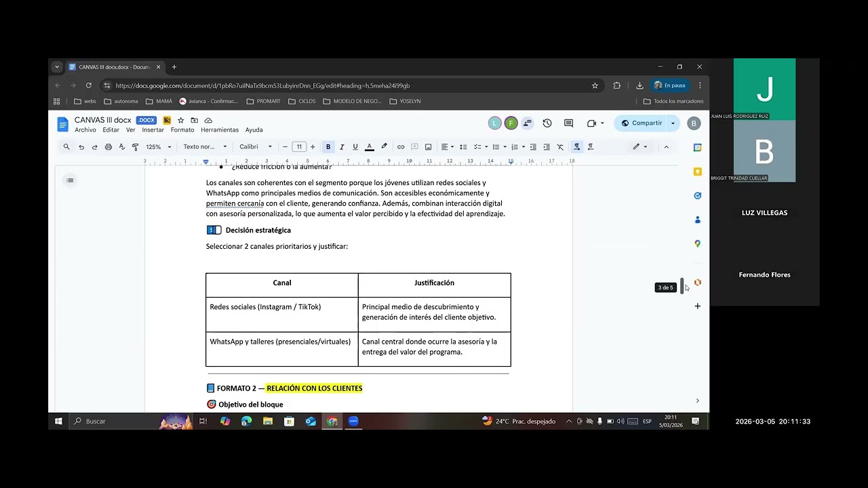Screen dimensions: 868x488
Task: Open the highlight color picker
Action: click(384, 147)
